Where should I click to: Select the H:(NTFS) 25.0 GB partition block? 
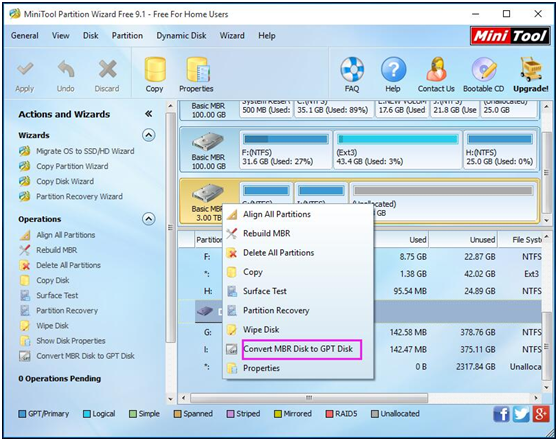500,149
